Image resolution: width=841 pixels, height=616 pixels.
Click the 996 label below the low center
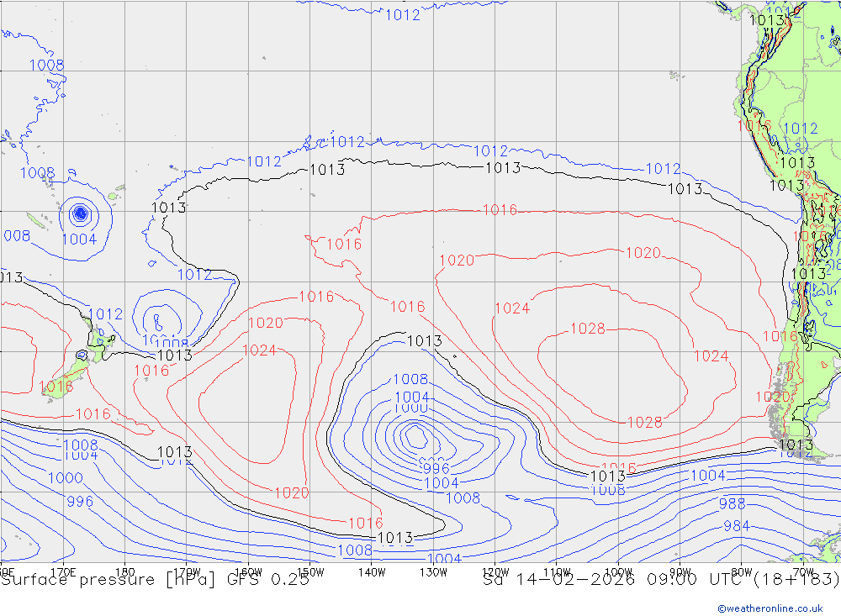pos(436,469)
